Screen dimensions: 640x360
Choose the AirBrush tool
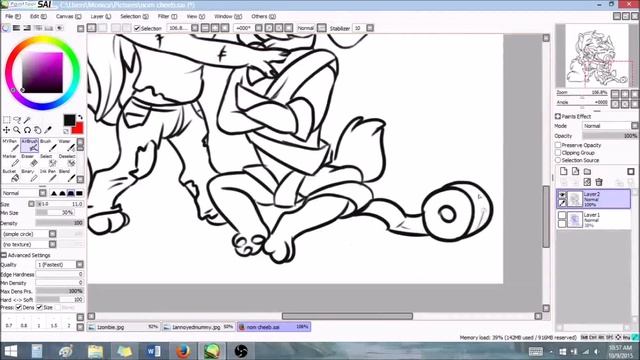[x=29, y=145]
